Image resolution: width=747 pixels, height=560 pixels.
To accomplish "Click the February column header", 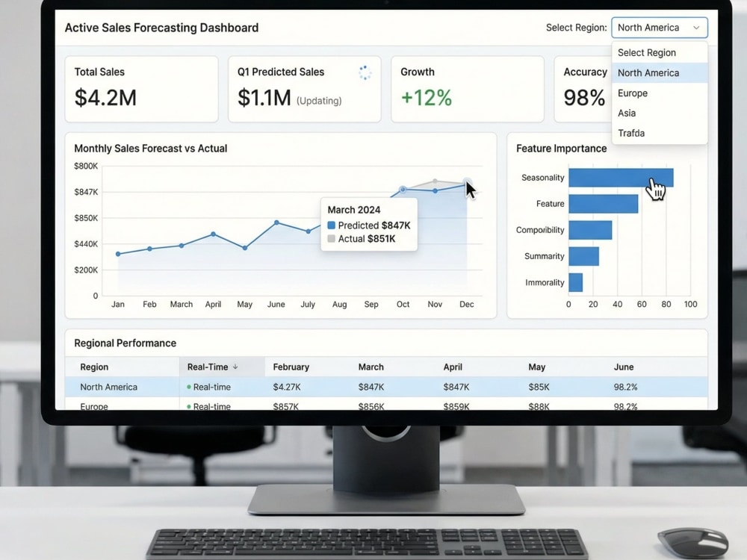I will pos(291,367).
